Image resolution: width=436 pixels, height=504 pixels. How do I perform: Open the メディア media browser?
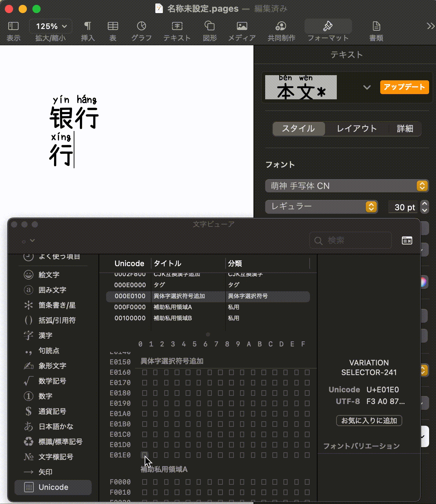click(242, 30)
